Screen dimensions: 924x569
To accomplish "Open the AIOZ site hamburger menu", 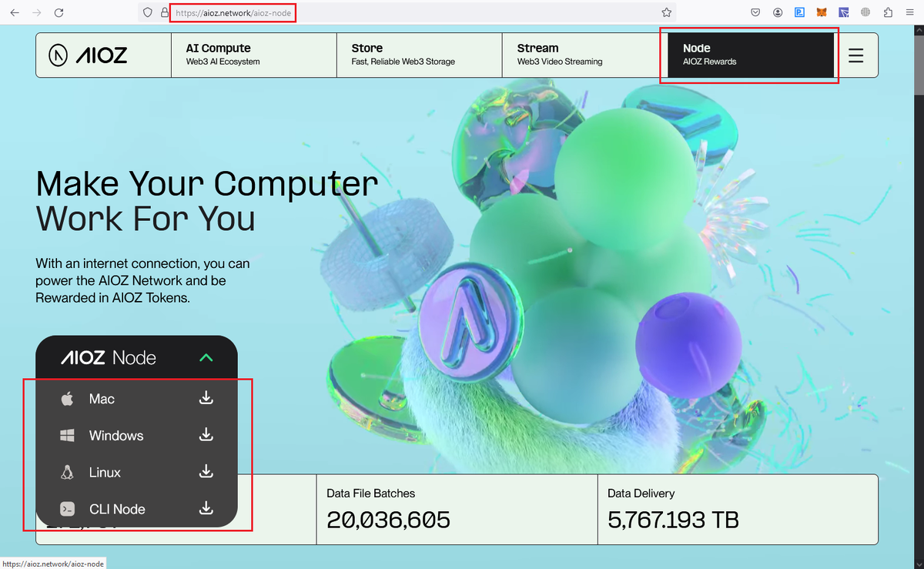I will [x=855, y=55].
